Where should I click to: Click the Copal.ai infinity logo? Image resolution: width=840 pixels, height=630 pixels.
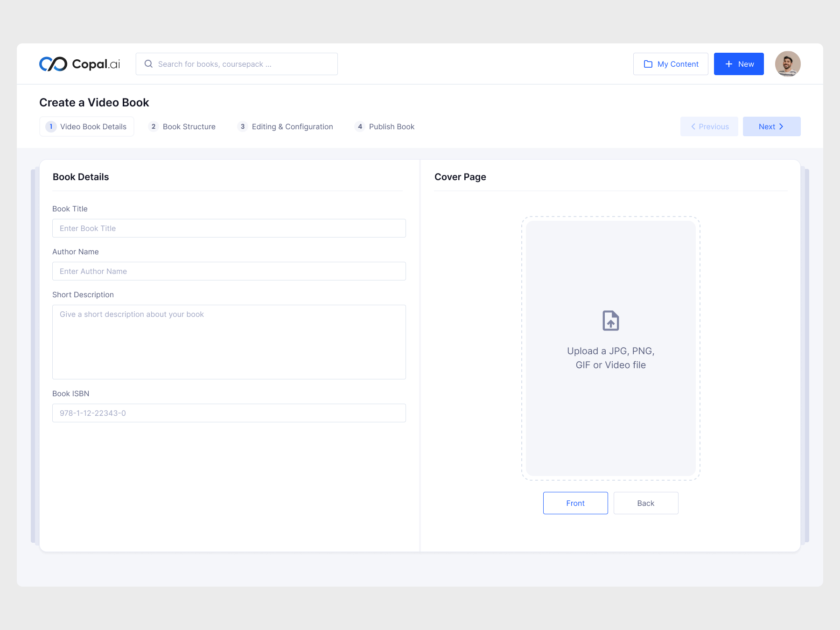click(53, 64)
